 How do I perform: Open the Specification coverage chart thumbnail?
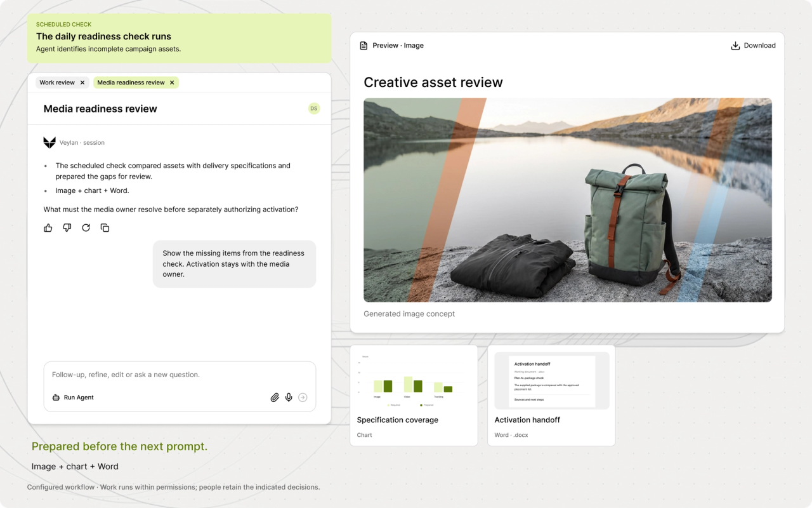[414, 381]
